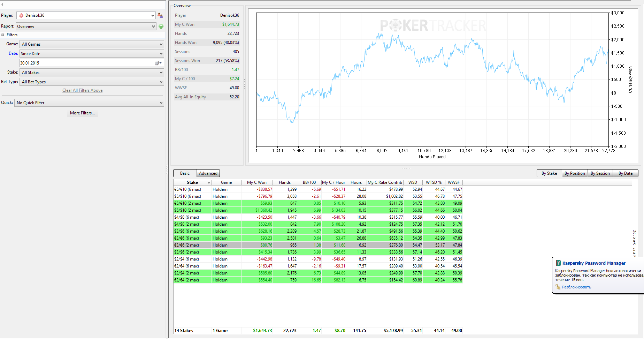Select the $2/$4 (6 max) row
Image resolution: width=644 pixels, height=339 pixels.
click(318, 259)
